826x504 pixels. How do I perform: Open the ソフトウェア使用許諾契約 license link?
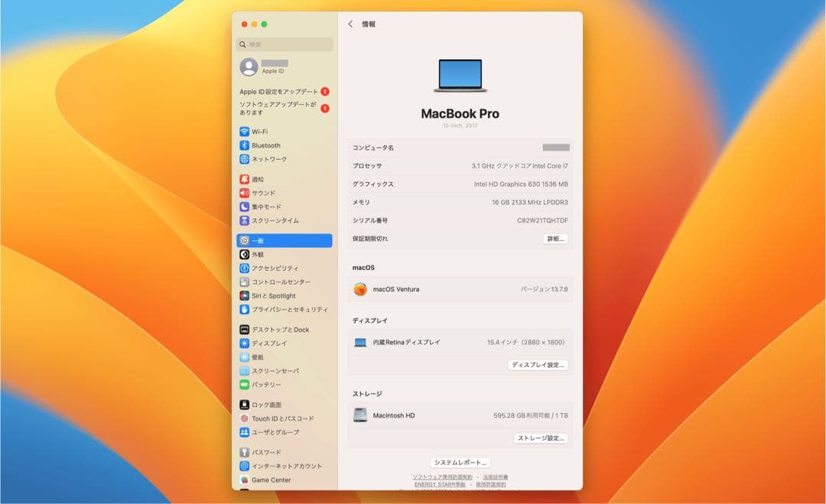point(444,476)
